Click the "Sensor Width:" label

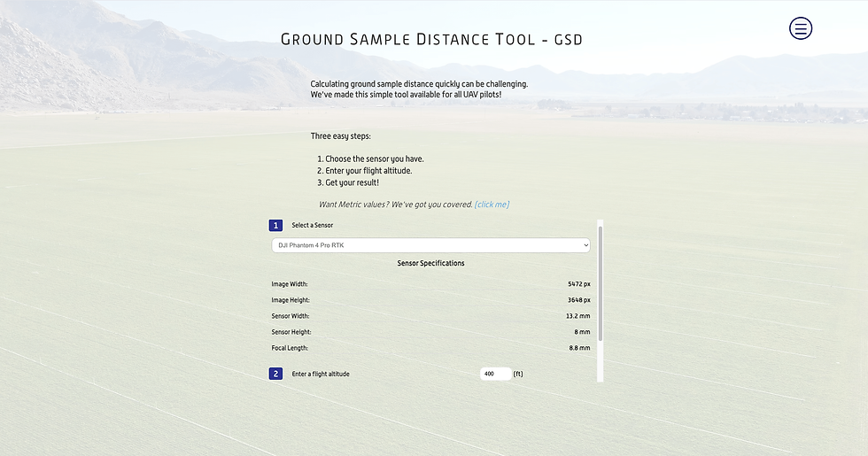point(291,316)
